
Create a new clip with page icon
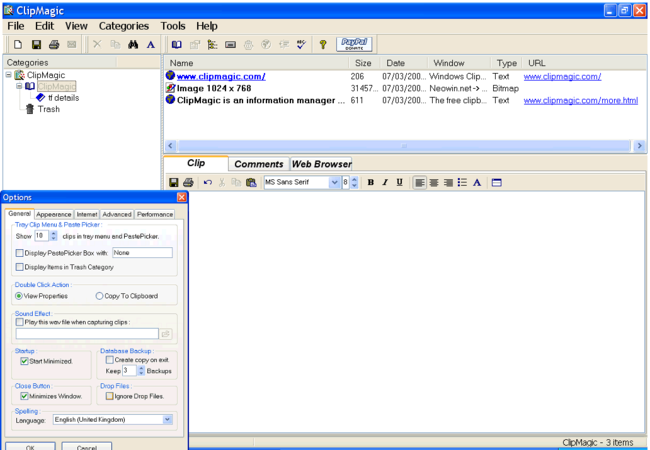click(x=18, y=44)
